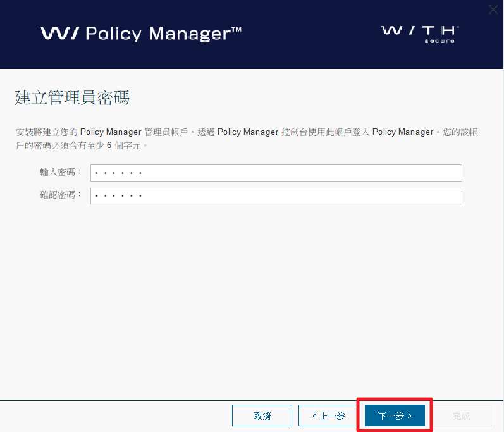The height and width of the screenshot is (432, 504).
Task: Click the W/ Policy Manager logo
Action: (x=141, y=34)
